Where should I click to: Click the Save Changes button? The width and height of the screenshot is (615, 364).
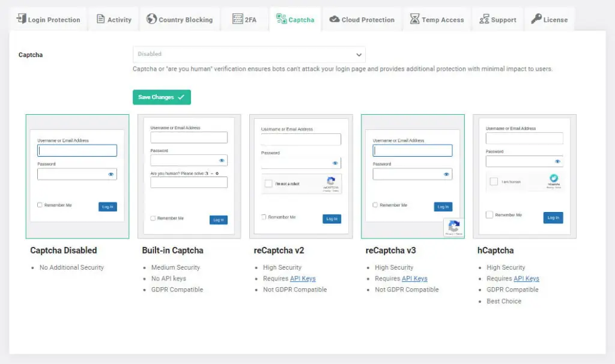pos(162,97)
